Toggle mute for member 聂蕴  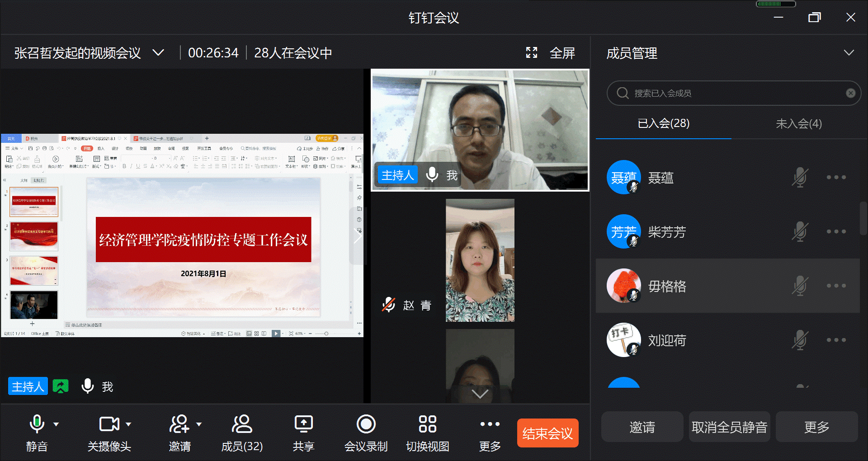[x=800, y=177]
